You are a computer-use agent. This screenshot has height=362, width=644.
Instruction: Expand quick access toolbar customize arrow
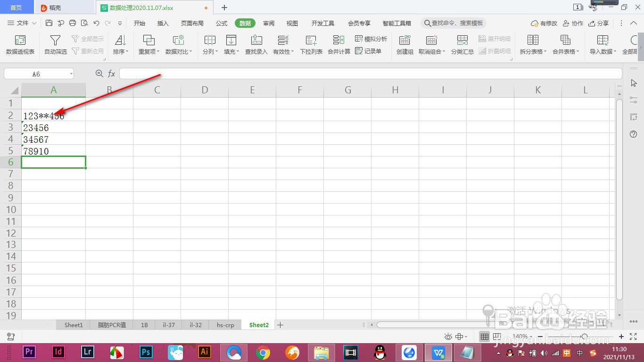point(120,23)
